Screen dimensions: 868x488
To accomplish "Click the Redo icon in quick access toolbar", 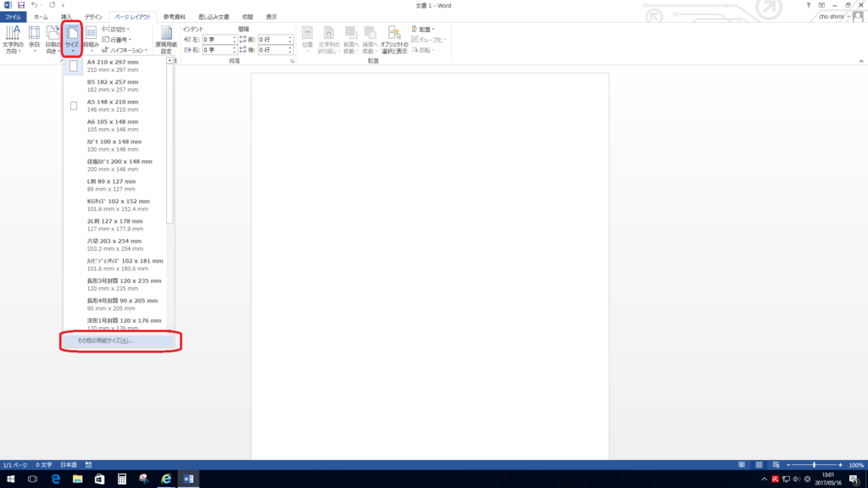I will [x=52, y=5].
